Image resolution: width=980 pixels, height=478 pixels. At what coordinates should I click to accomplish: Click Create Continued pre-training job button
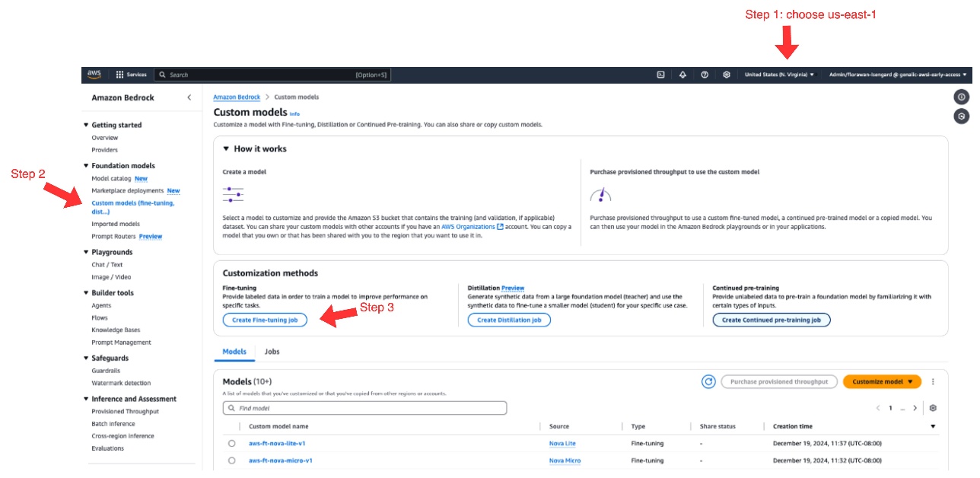click(x=772, y=320)
